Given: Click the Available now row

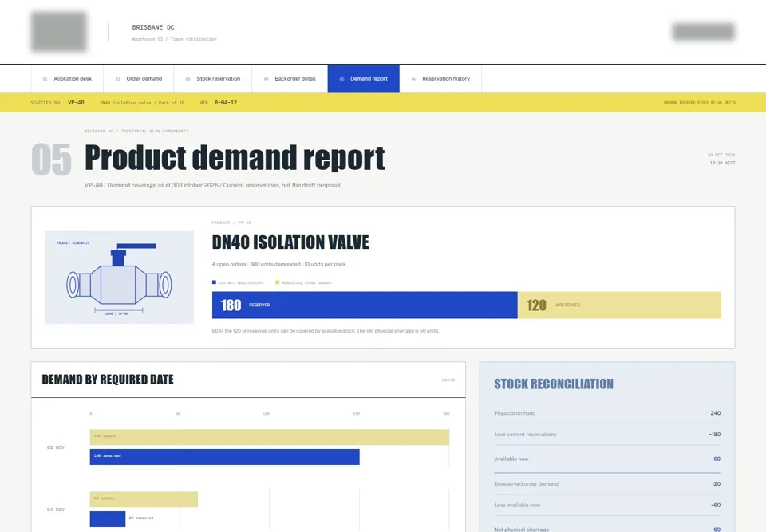Looking at the screenshot, I should (607, 459).
